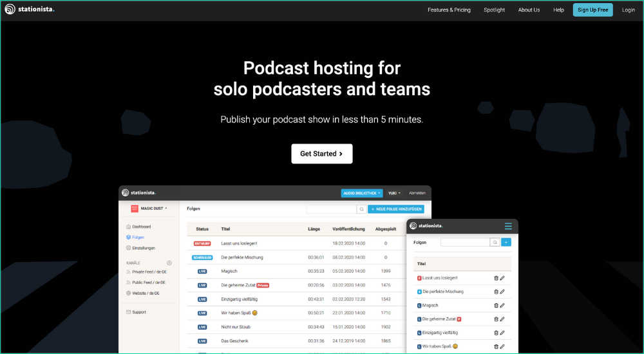Click the stationista logo in the desktop dashboard preview
Image resolution: width=644 pixels, height=354 pixels.
[x=139, y=192]
